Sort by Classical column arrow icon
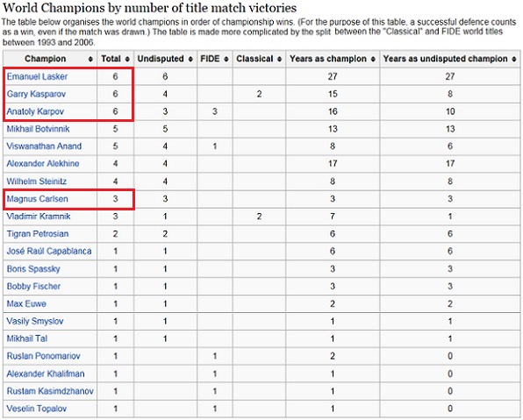The image size is (523, 420). (x=279, y=59)
